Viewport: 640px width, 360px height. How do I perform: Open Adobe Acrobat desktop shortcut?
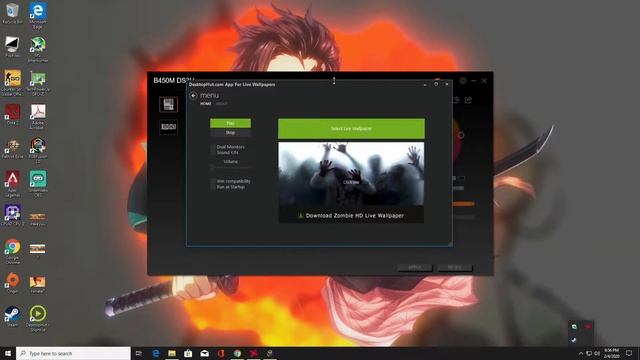(x=38, y=116)
